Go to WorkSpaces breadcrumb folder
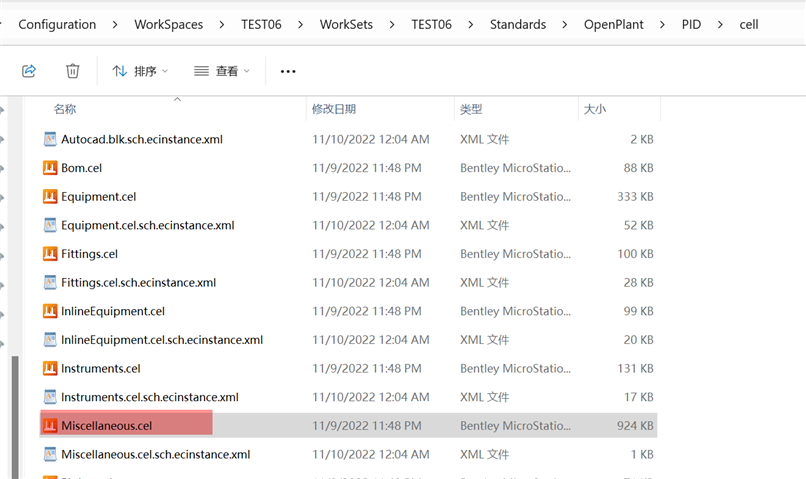Screen dimensions: 806x479 point(169,24)
